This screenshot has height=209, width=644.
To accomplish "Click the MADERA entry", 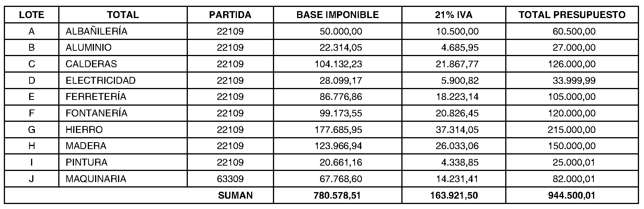I will click(86, 146).
